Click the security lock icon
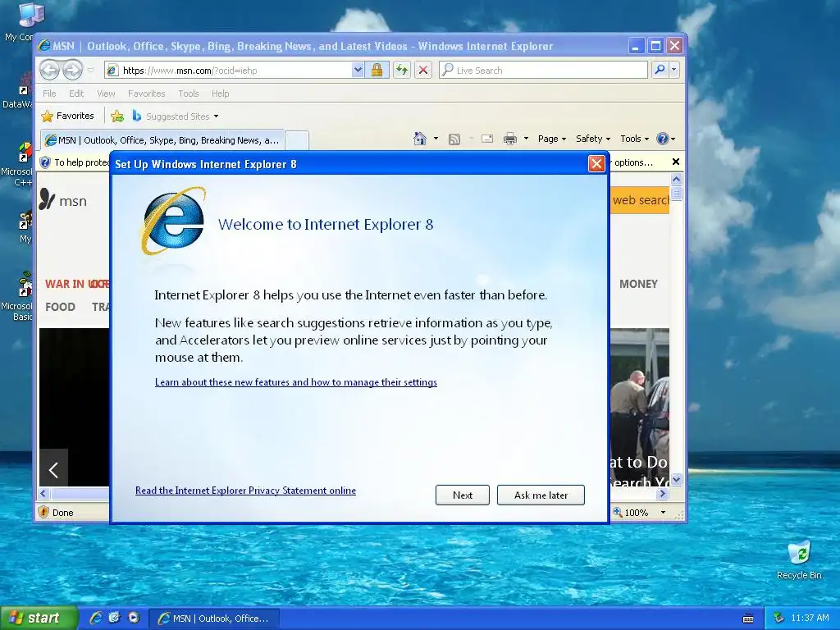Viewport: 840px width, 630px height. 377,71
